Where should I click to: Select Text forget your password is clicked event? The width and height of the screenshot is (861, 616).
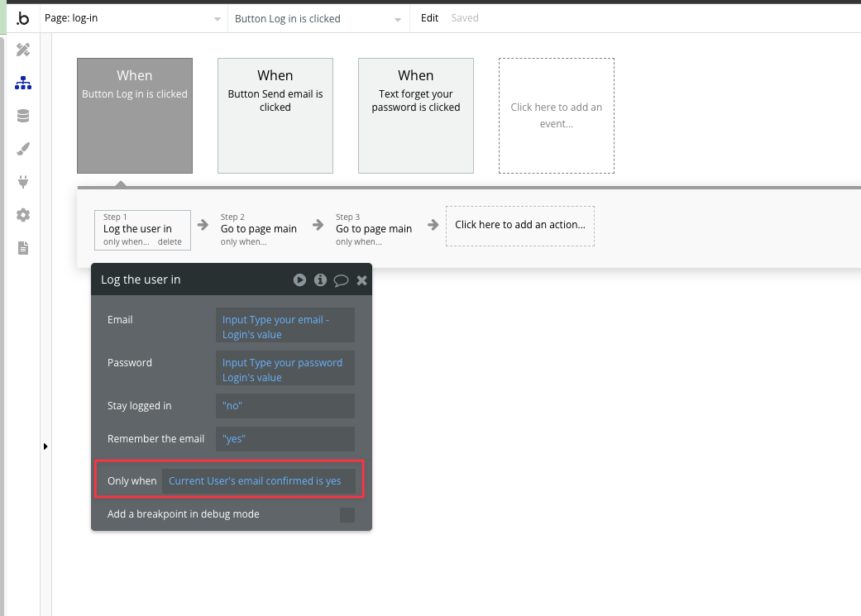click(416, 116)
